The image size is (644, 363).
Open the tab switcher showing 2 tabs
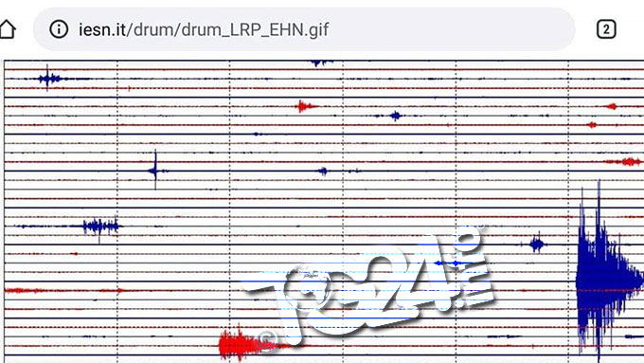(x=606, y=29)
